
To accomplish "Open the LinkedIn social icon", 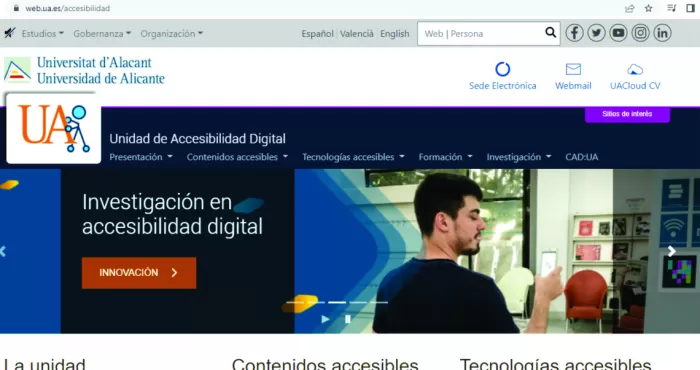I will tap(662, 33).
